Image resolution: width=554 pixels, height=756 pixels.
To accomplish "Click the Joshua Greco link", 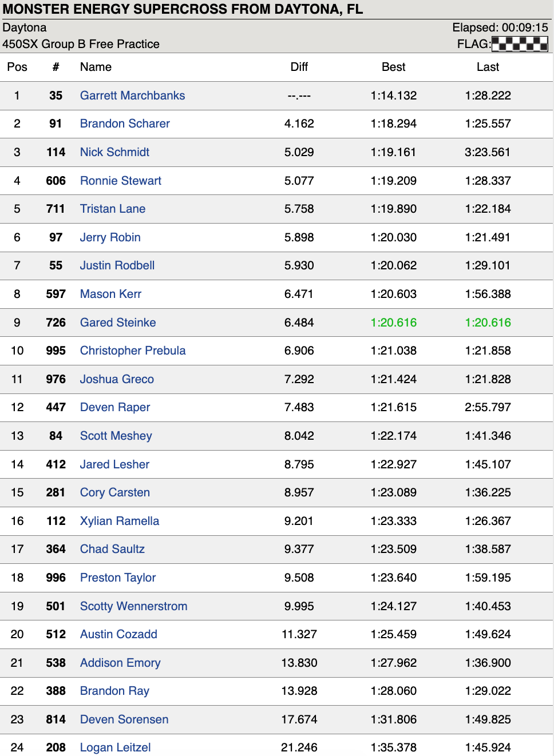I will click(x=117, y=379).
